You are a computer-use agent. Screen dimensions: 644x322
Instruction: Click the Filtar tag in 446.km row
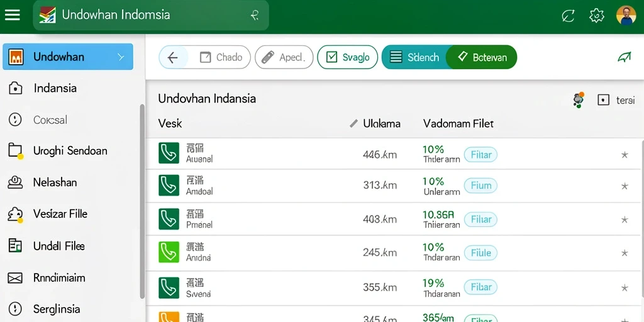(480, 155)
